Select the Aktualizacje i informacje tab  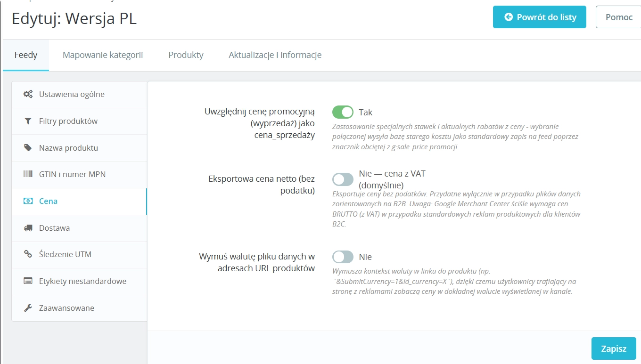pyautogui.click(x=275, y=55)
